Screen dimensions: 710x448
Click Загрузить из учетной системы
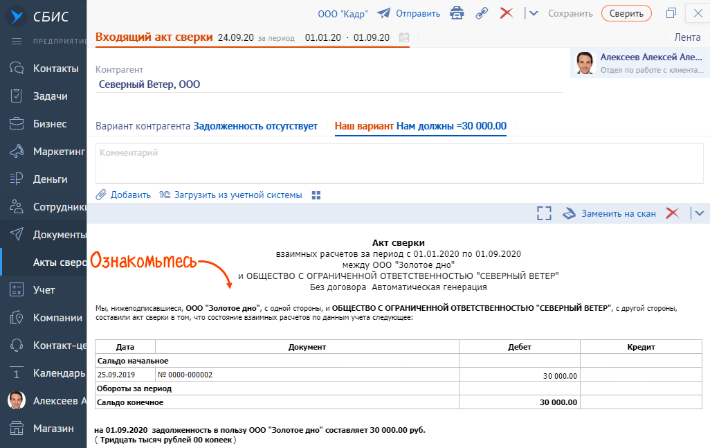[x=230, y=195]
